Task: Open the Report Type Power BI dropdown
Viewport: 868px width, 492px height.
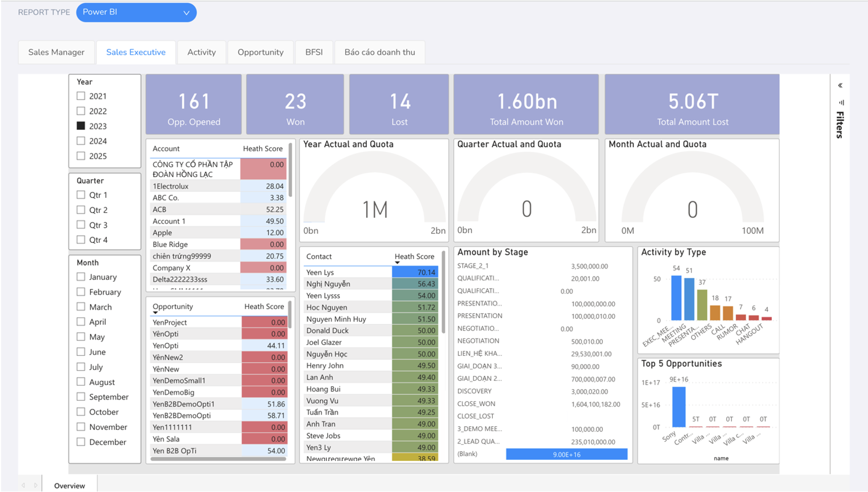Action: pyautogui.click(x=136, y=12)
